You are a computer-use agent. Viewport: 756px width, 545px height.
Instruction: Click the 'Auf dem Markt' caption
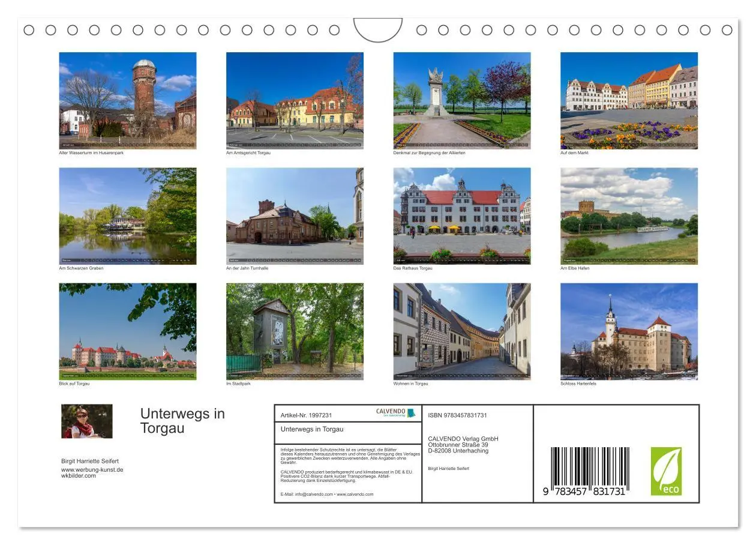[x=574, y=153]
